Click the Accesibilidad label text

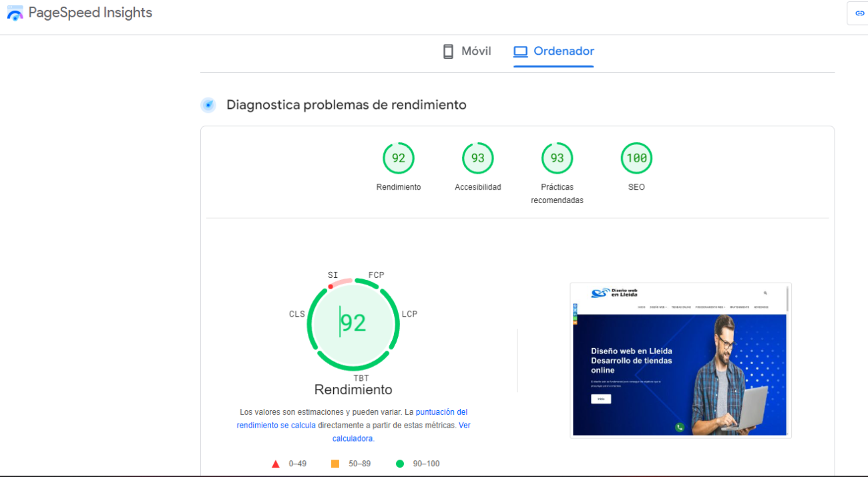pyautogui.click(x=478, y=187)
